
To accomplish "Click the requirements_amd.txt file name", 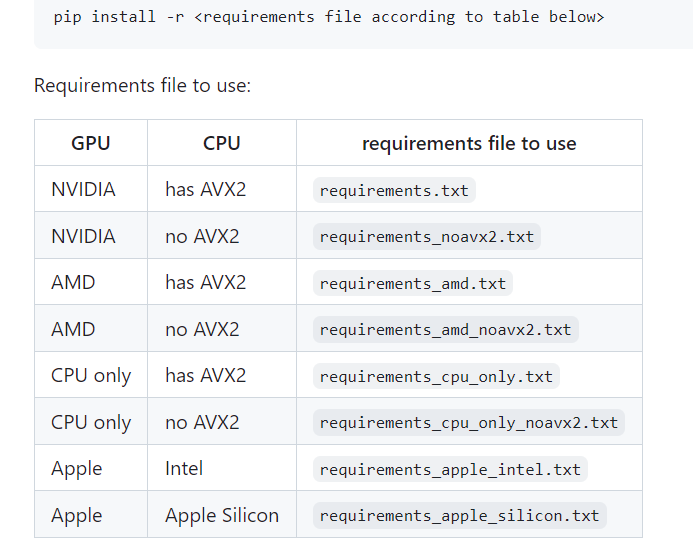I will pos(413,283).
